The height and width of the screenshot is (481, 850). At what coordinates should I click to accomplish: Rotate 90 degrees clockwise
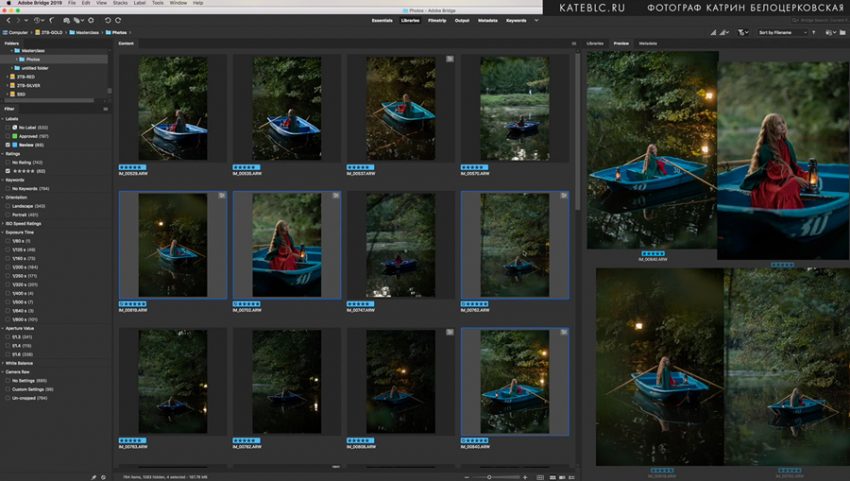tap(118, 21)
